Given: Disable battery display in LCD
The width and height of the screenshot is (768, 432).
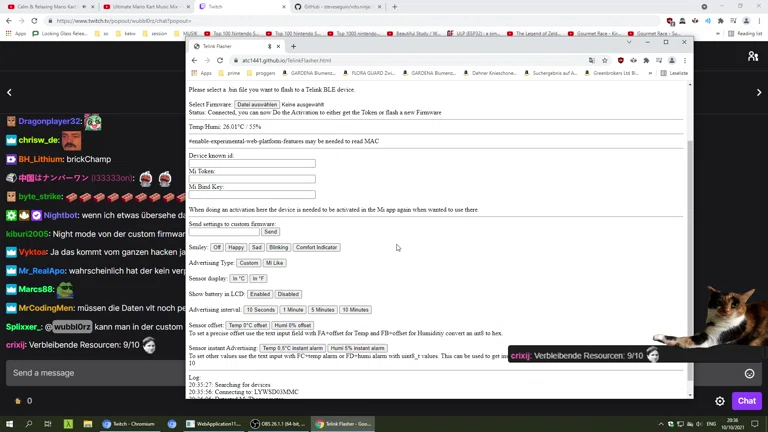Looking at the screenshot, I should click(288, 294).
